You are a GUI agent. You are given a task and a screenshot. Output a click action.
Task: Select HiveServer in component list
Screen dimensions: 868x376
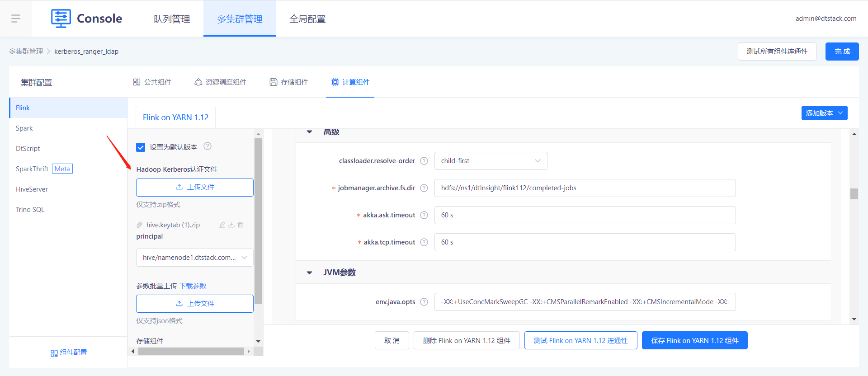[x=68, y=189]
